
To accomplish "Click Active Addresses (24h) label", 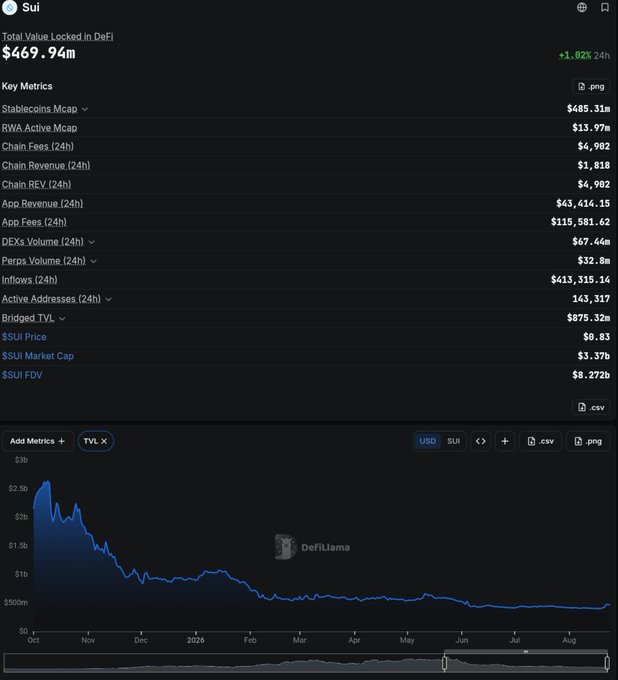I will [51, 299].
